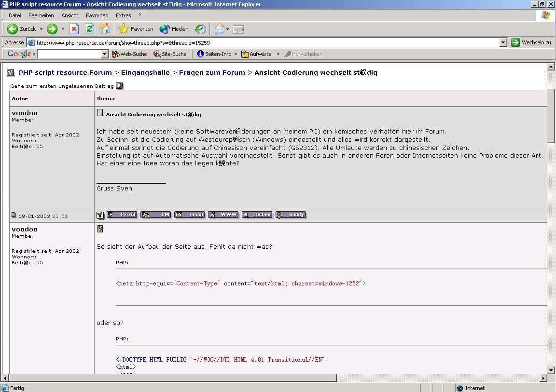
Task: Click the vertical scrollbar down arrow
Action: tap(552, 370)
